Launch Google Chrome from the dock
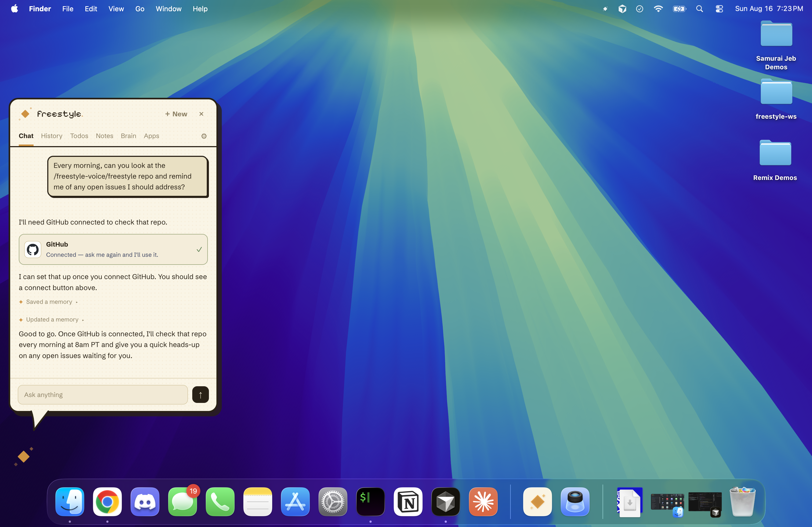812x527 pixels. [107, 502]
